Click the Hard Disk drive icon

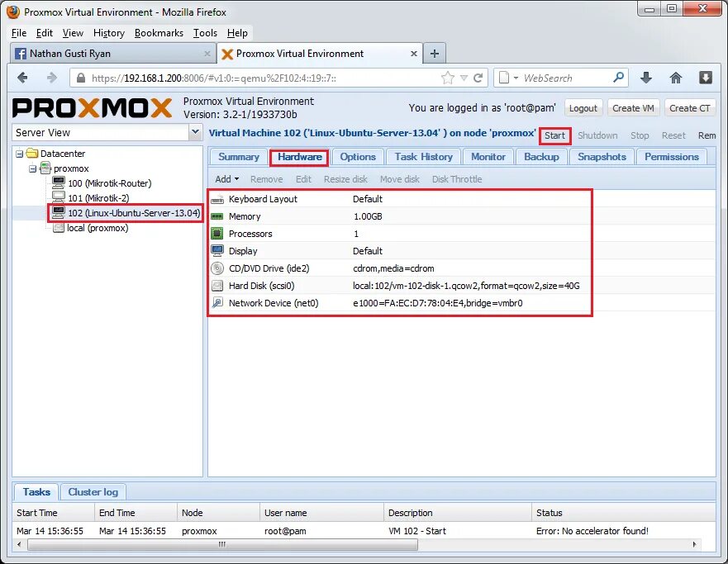click(x=216, y=285)
